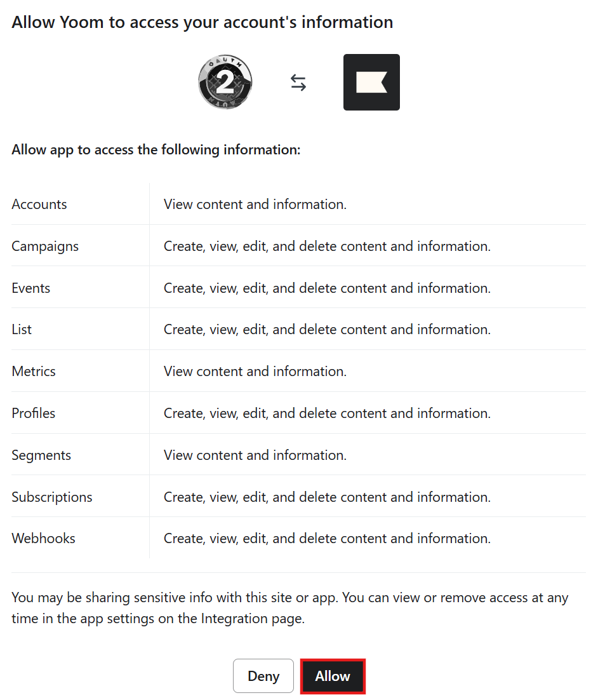Click the 'Allow Yoom to access' heading
Screen dimensions: 591x700
(x=203, y=22)
